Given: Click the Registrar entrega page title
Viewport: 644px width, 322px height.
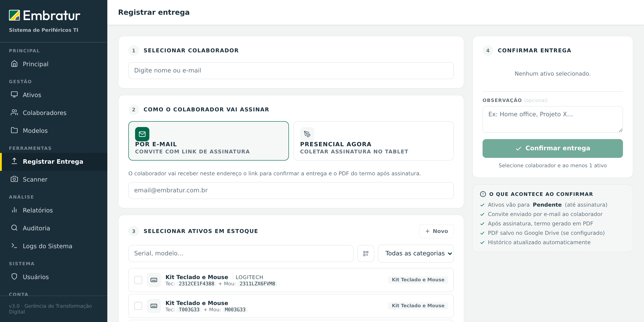Looking at the screenshot, I should [154, 12].
